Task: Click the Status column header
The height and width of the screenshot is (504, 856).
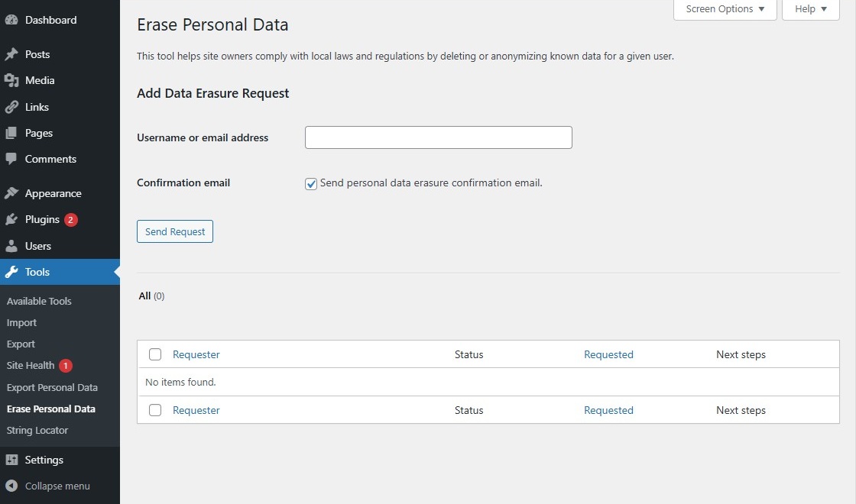Action: tap(469, 354)
